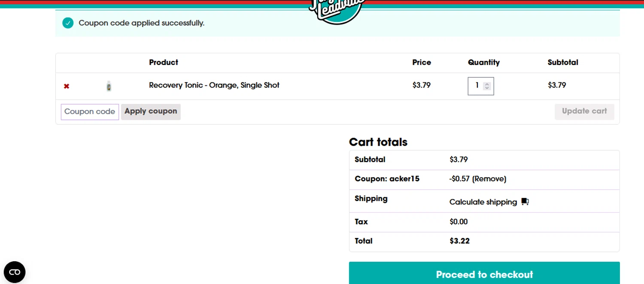Click the Apply coupon button
This screenshot has height=284, width=644.
tap(151, 112)
